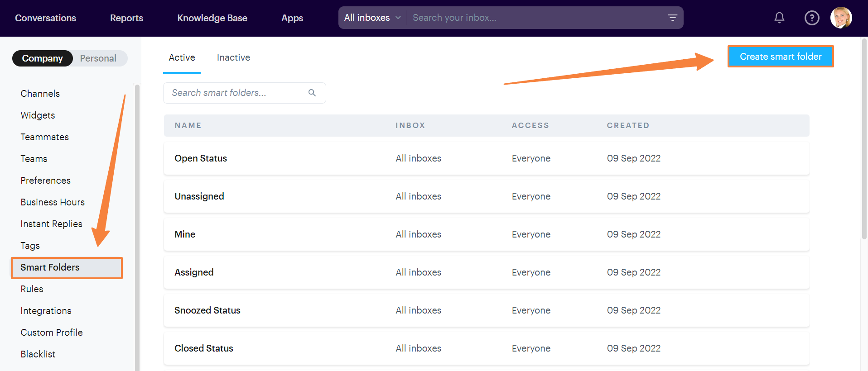Screen dimensions: 868x371
Task: Open the user profile avatar
Action: [841, 18]
